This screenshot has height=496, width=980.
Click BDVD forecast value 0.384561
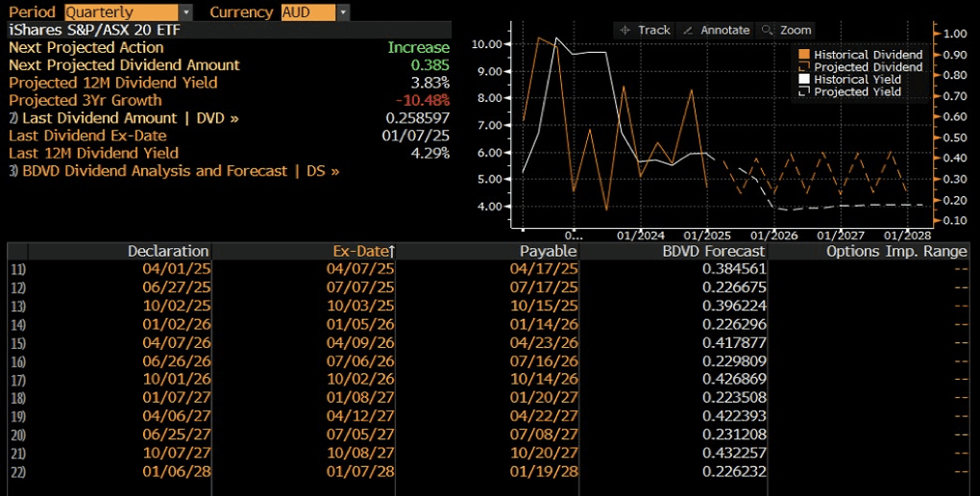734,269
